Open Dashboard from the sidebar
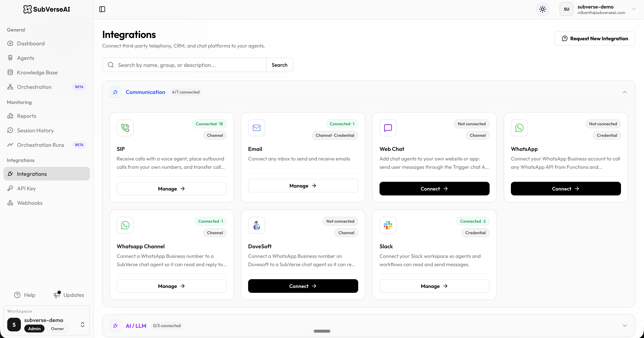The image size is (644, 338). 46,43
